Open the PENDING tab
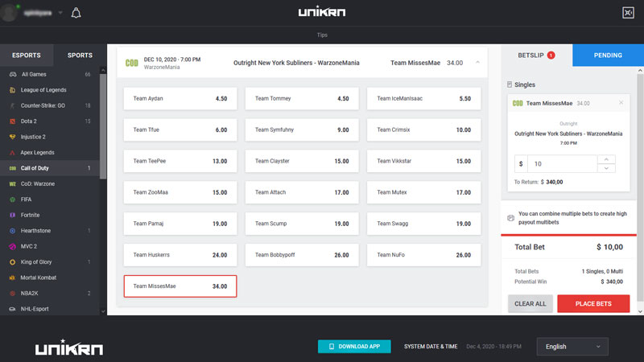Image resolution: width=644 pixels, height=362 pixels. tap(608, 55)
